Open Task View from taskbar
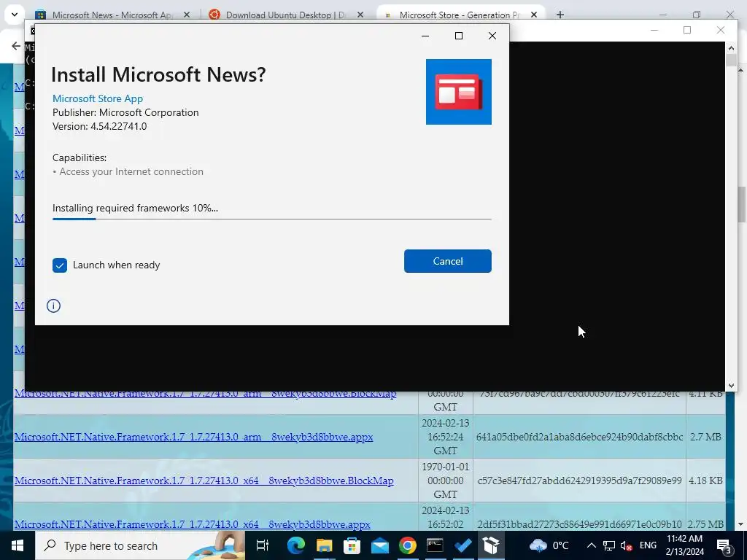Image resolution: width=747 pixels, height=560 pixels. [262, 545]
